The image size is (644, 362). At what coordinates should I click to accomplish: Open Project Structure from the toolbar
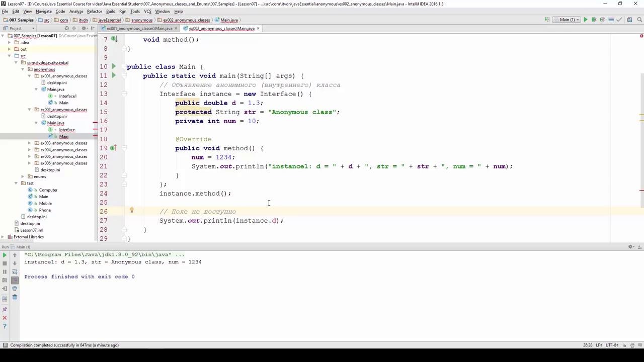point(629,20)
